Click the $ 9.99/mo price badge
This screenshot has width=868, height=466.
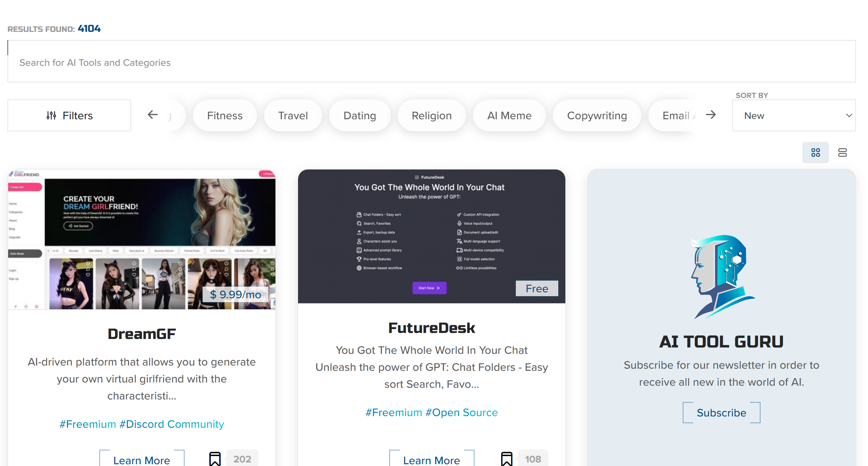click(235, 294)
